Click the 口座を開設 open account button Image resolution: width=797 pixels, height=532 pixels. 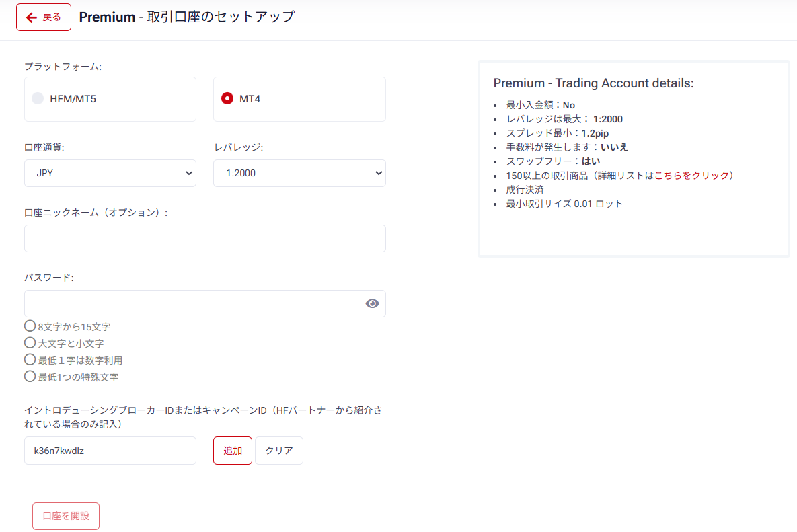click(x=66, y=517)
